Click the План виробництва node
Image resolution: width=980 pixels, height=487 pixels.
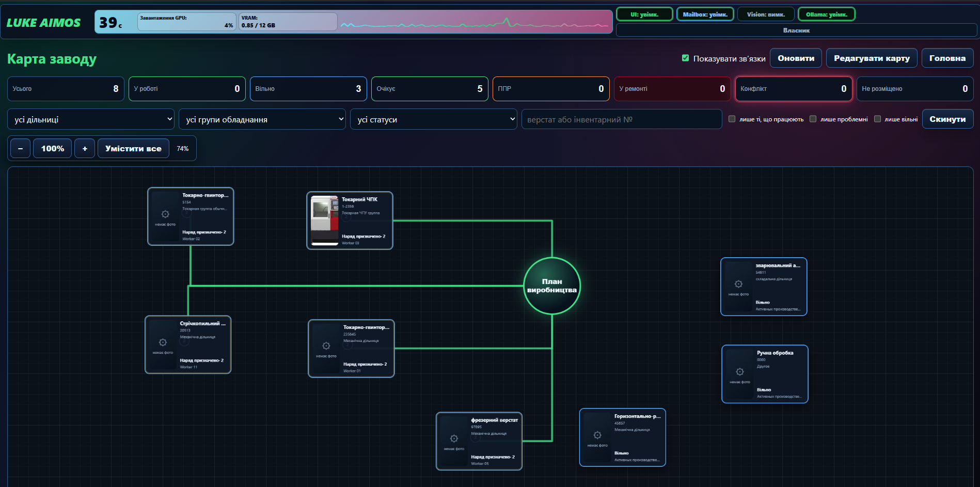(552, 286)
